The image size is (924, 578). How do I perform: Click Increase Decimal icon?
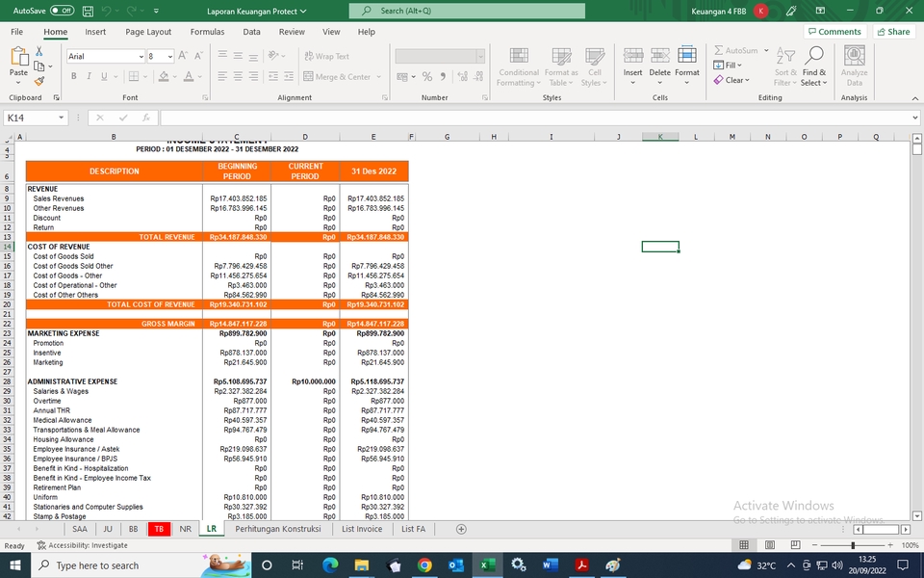[463, 77]
